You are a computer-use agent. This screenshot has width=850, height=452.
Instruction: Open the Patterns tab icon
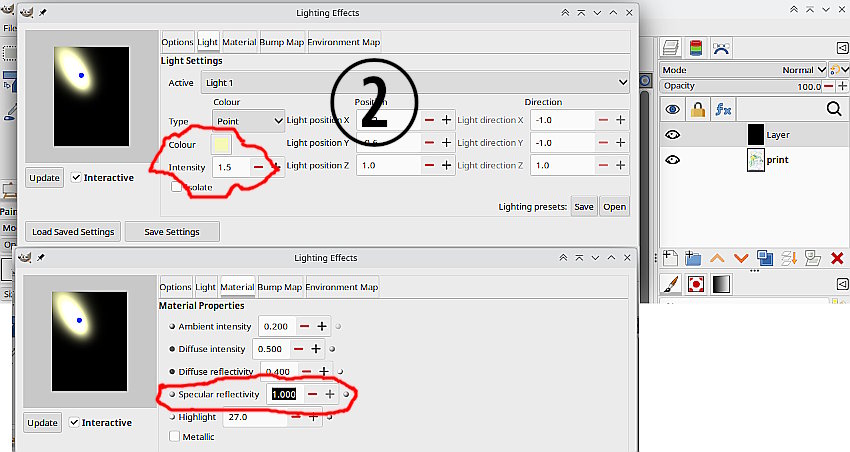696,284
